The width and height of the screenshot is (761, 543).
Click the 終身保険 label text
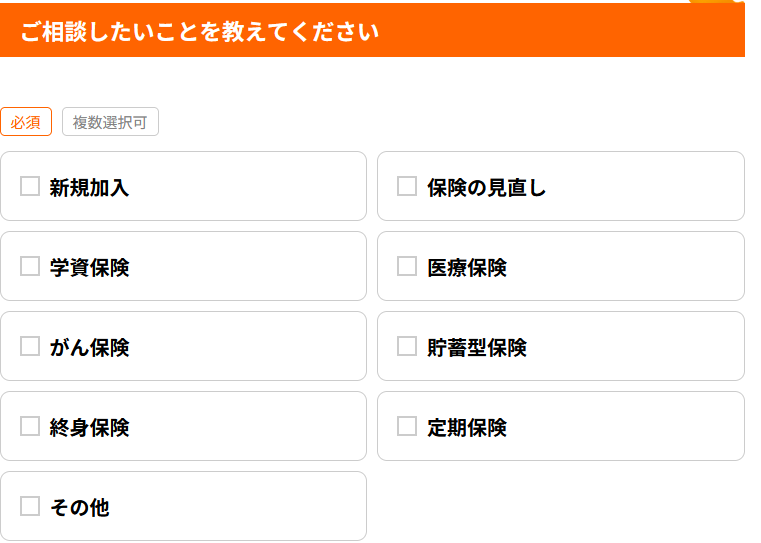pos(89,427)
